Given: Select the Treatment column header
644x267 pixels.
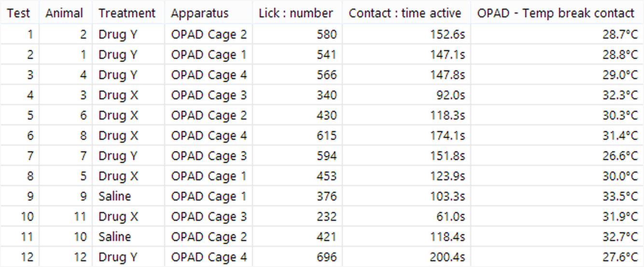Looking at the screenshot, I should coord(127,13).
